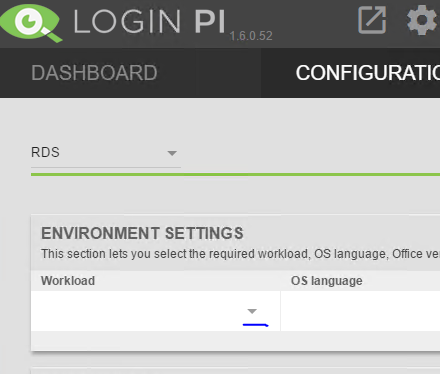
Task: Click the version number 1.6.0.52
Action: 251,36
